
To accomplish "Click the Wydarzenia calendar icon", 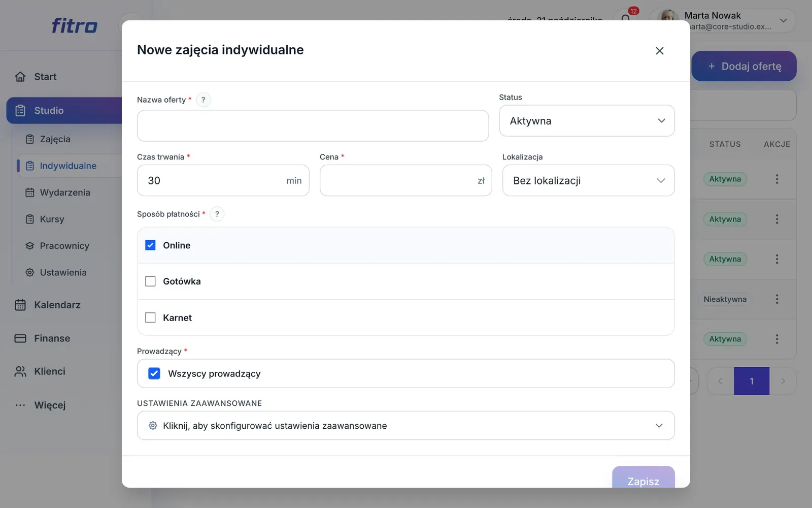I will (30, 193).
